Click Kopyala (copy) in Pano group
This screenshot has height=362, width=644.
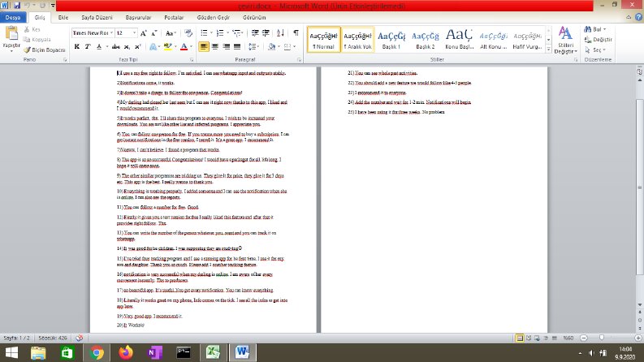(37, 40)
